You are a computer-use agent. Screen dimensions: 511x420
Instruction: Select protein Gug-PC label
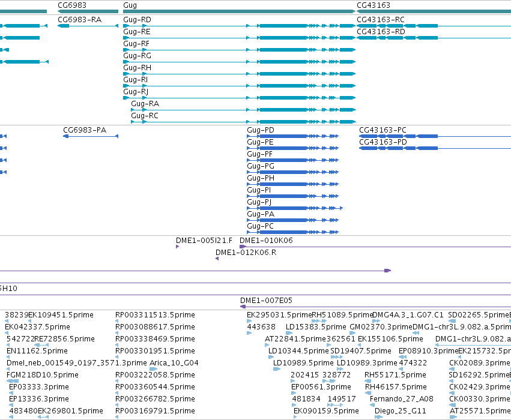[x=261, y=226]
